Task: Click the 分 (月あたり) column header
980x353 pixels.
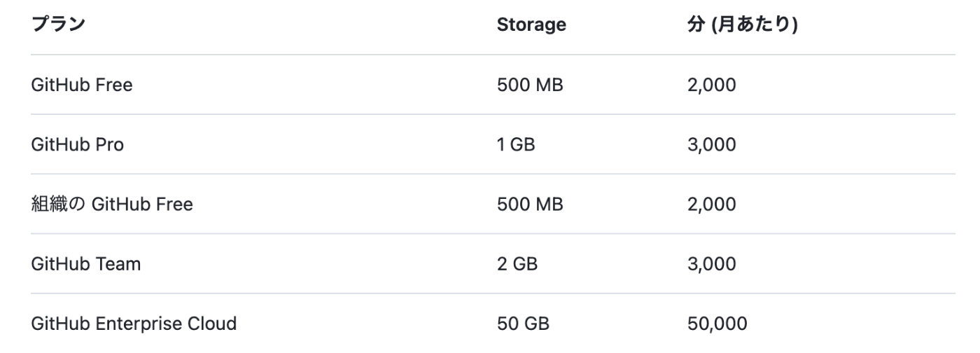Action: point(743,25)
